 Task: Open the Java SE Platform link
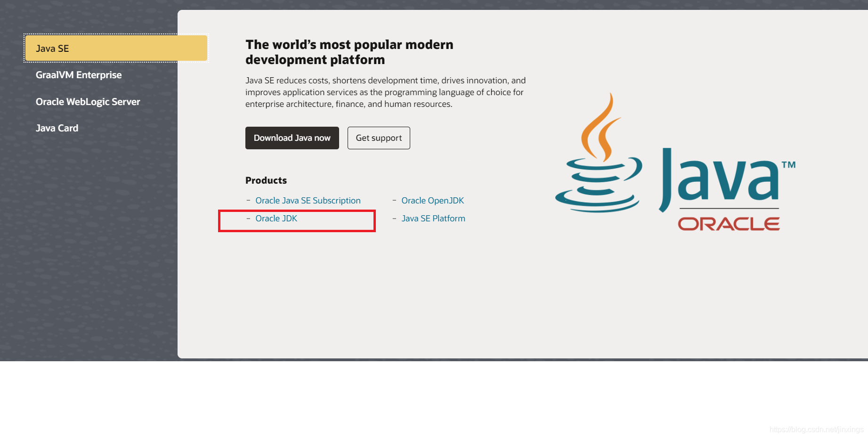coord(433,219)
